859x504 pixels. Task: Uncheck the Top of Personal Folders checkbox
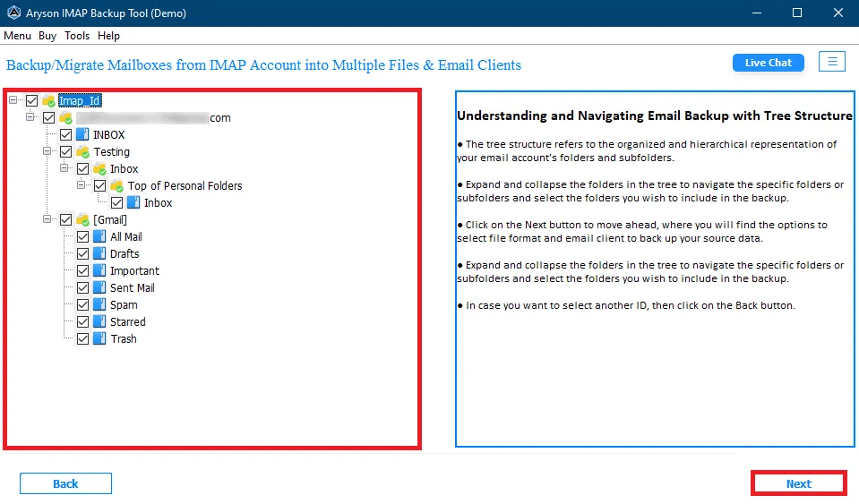pyautogui.click(x=99, y=185)
